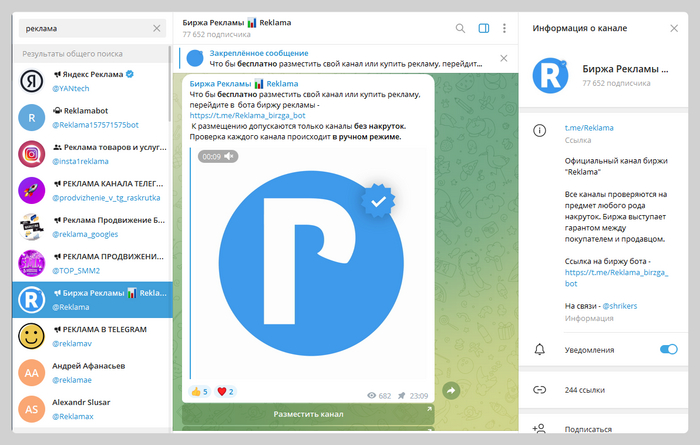Open the Яндекс Реклама avatar
This screenshot has width=700, height=445.
click(31, 81)
